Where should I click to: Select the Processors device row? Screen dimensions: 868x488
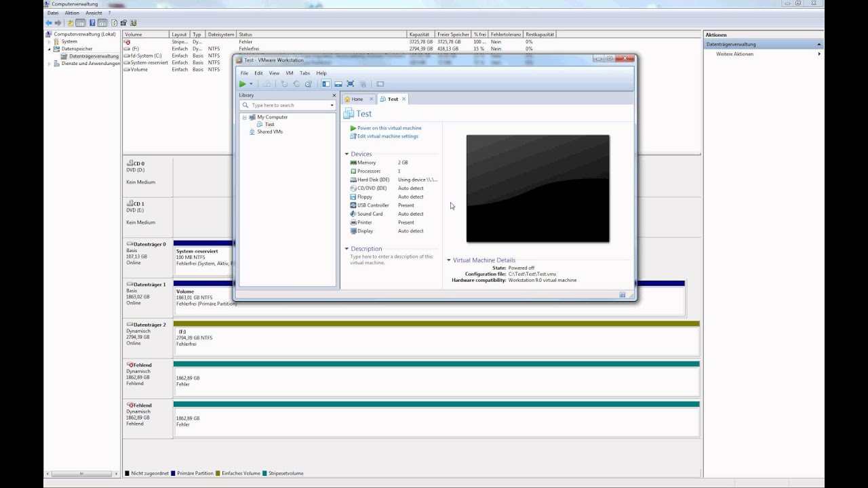pyautogui.click(x=393, y=171)
